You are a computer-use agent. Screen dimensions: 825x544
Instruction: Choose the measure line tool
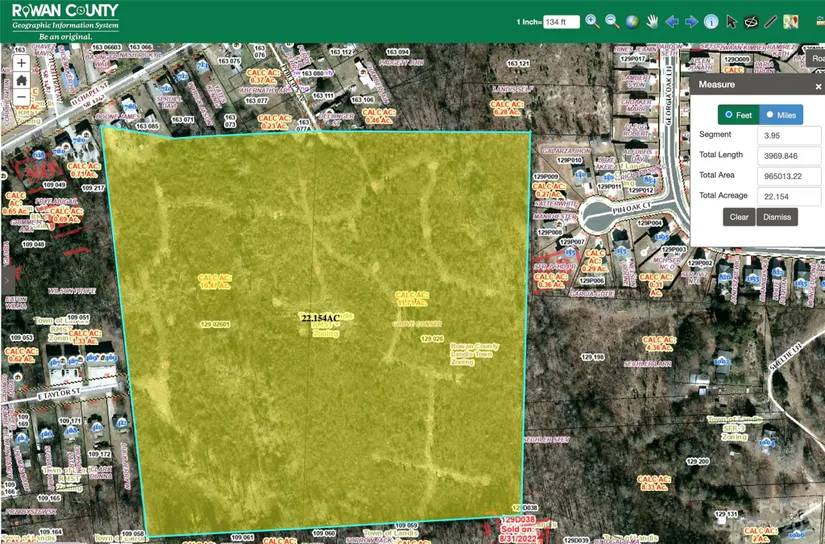tap(771, 21)
